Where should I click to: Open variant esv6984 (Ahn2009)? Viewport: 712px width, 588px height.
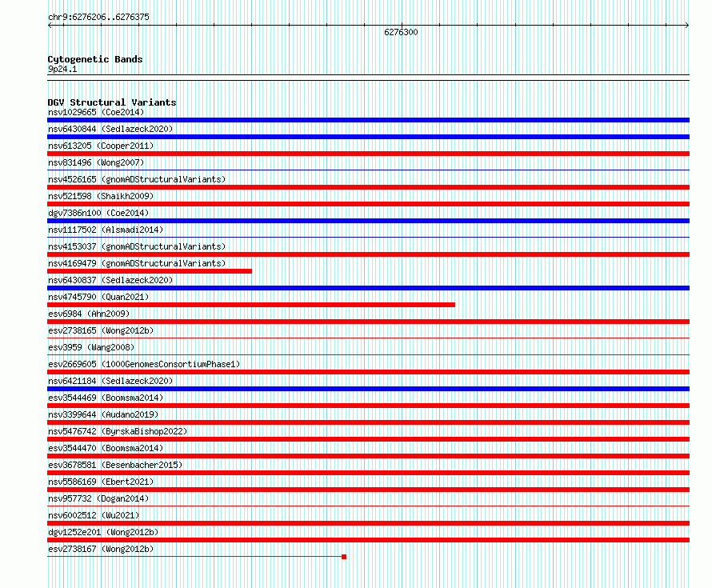pyautogui.click(x=89, y=314)
